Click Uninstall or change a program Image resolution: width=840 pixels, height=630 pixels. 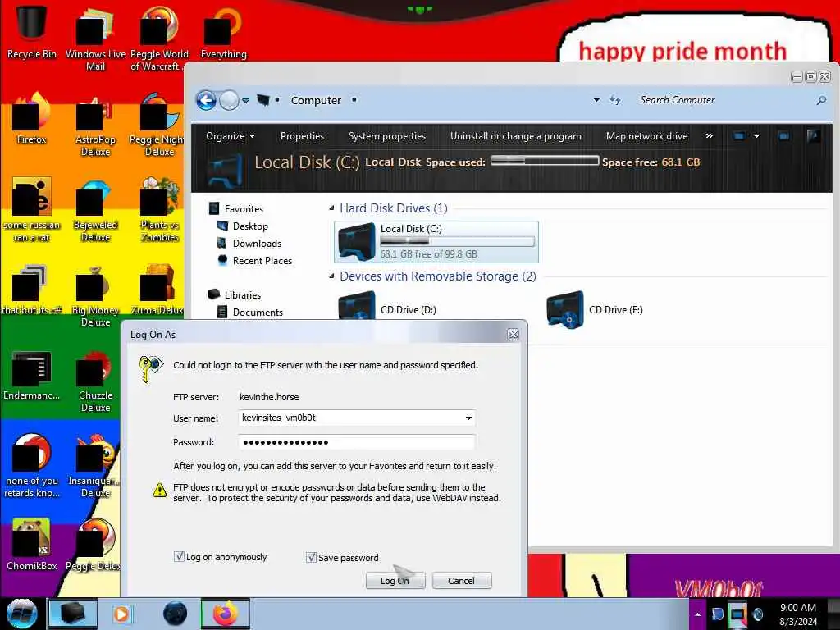tap(515, 136)
